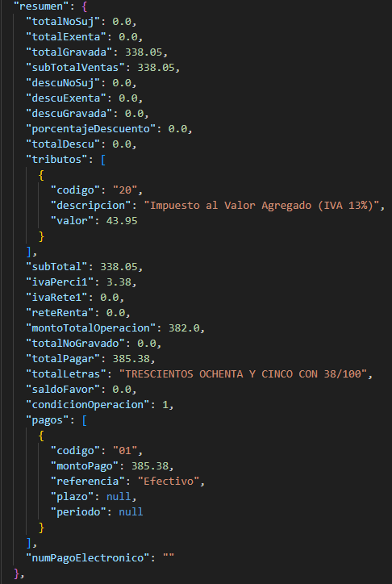Click the "ivaPerci1" value 3.38
The image size is (392, 584).
coord(119,282)
